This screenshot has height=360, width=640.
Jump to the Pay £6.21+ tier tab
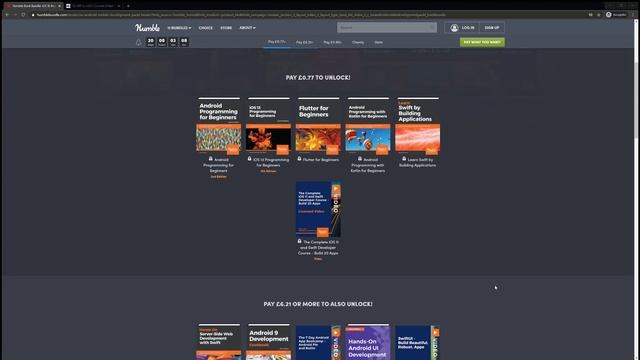(x=304, y=42)
